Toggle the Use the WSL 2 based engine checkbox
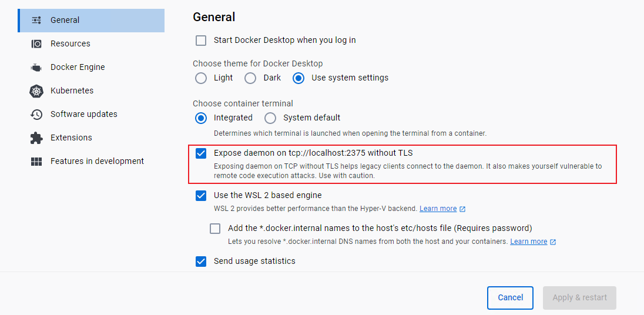 coord(201,196)
